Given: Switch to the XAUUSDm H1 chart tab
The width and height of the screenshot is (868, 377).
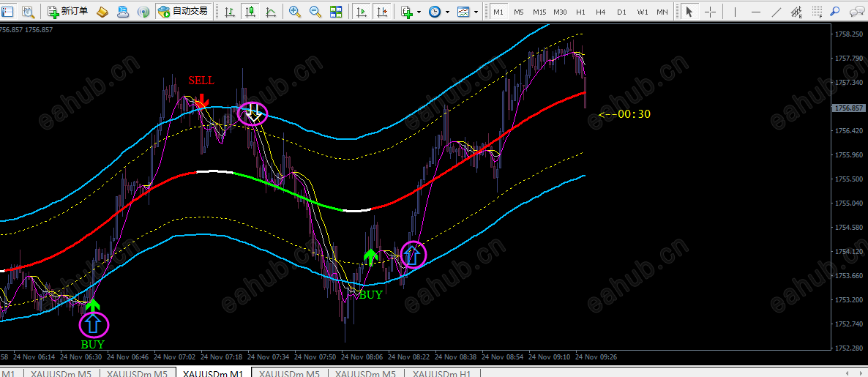Looking at the screenshot, I should (442, 373).
